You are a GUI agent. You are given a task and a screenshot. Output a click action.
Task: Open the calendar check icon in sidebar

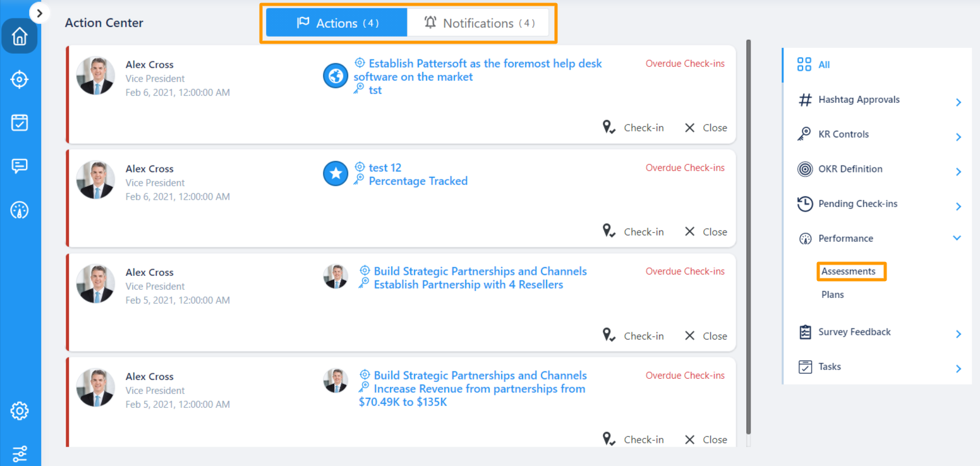click(20, 122)
